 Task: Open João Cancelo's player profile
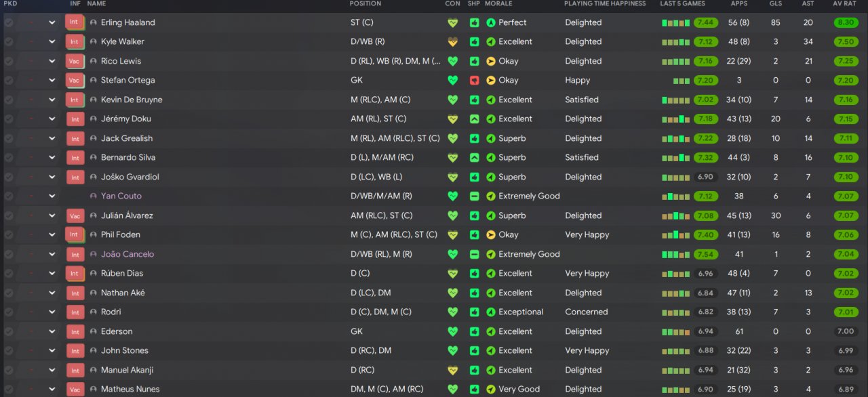(127, 254)
